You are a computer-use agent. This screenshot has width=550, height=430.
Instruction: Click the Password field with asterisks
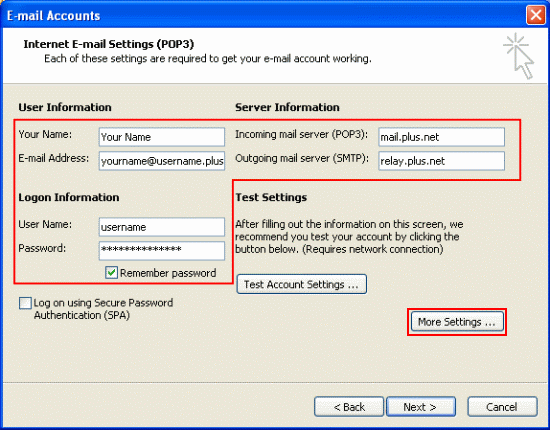tap(162, 250)
